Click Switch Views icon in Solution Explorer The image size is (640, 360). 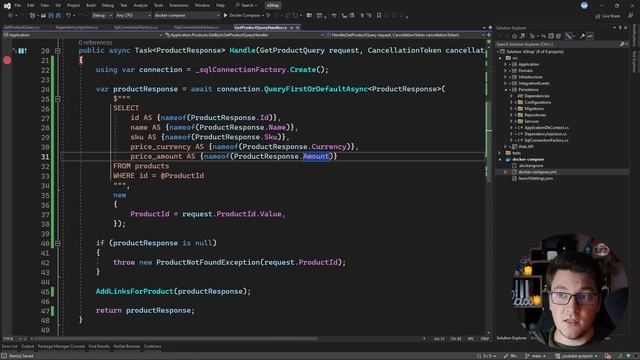pyautogui.click(x=522, y=36)
